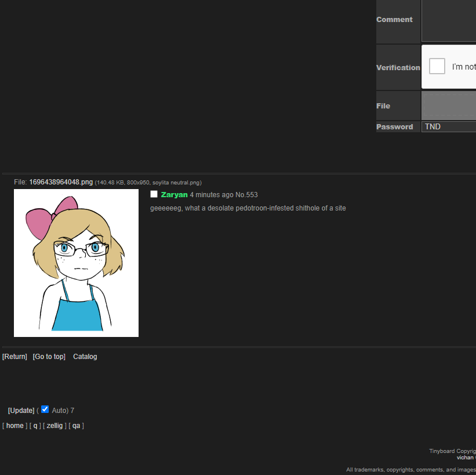Viewport: 476px width, 475px height.
Task: Click the poster name Zaryan
Action: [174, 195]
